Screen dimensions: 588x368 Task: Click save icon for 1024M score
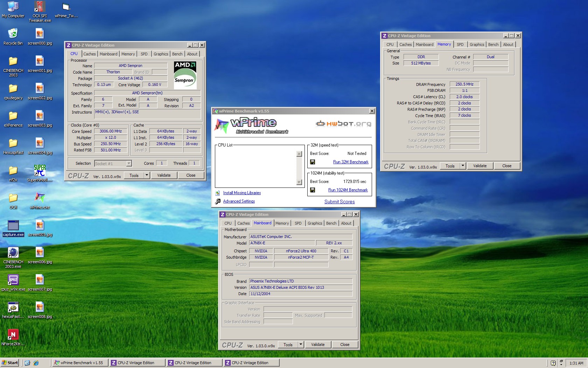click(x=313, y=190)
